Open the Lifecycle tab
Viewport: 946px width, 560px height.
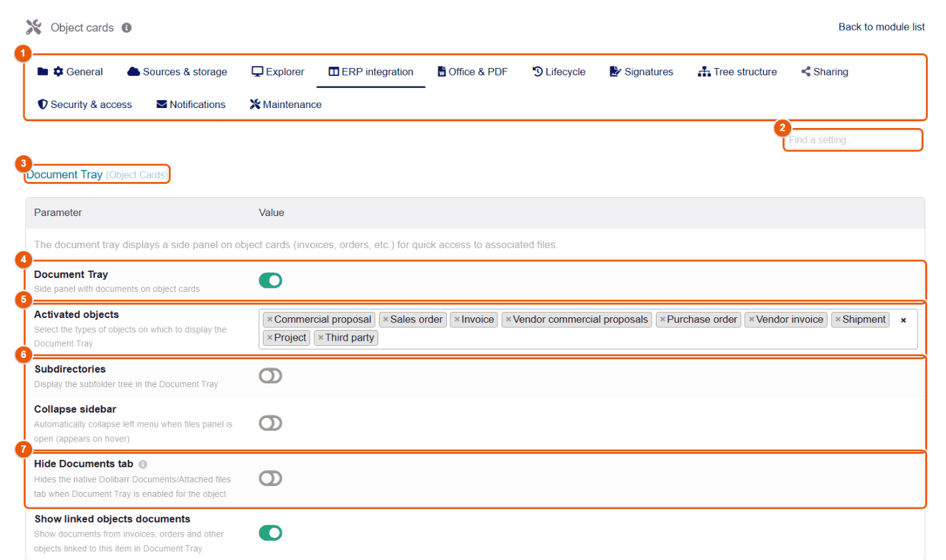[558, 72]
